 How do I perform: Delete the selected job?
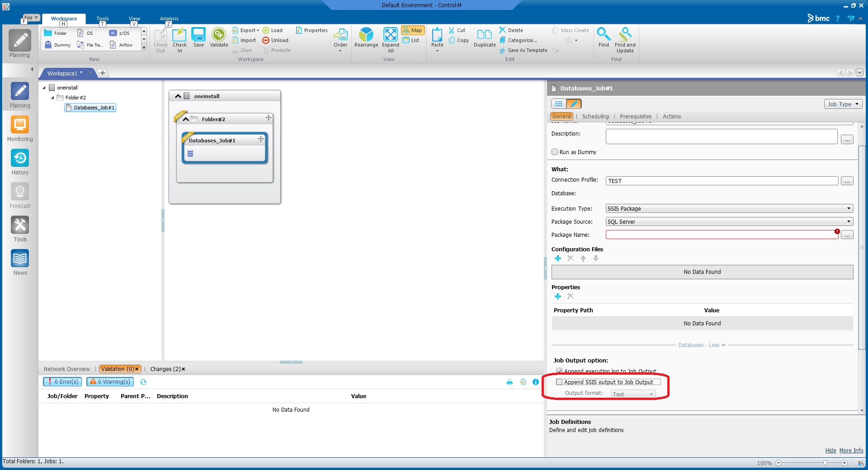coord(511,30)
